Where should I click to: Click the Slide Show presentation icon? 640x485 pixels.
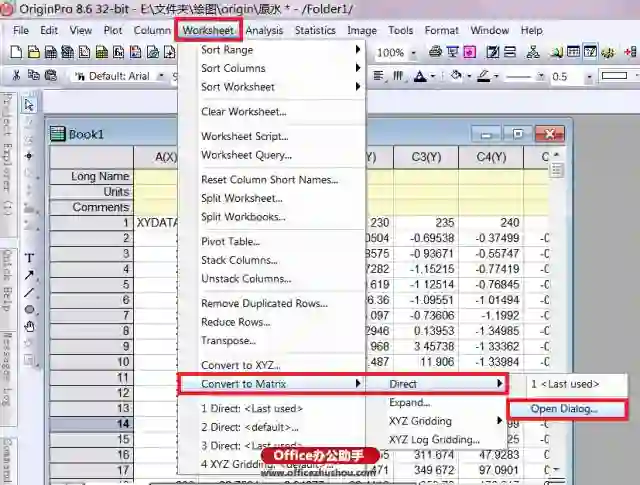[452, 52]
